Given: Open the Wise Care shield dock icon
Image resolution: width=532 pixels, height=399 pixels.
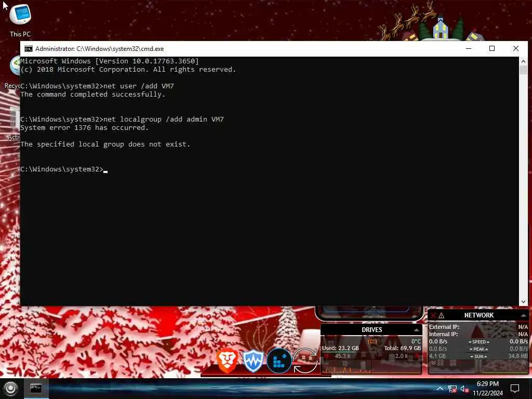Looking at the screenshot, I should click(253, 361).
